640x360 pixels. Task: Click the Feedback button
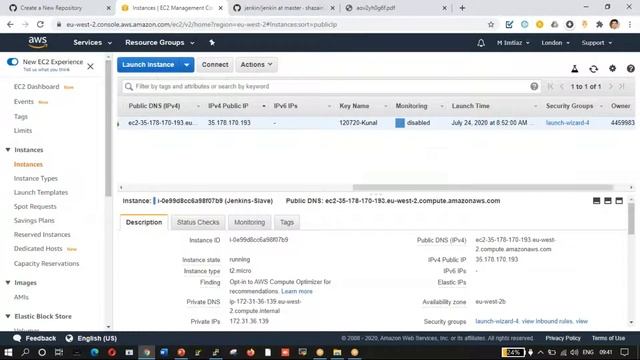click(x=35, y=338)
